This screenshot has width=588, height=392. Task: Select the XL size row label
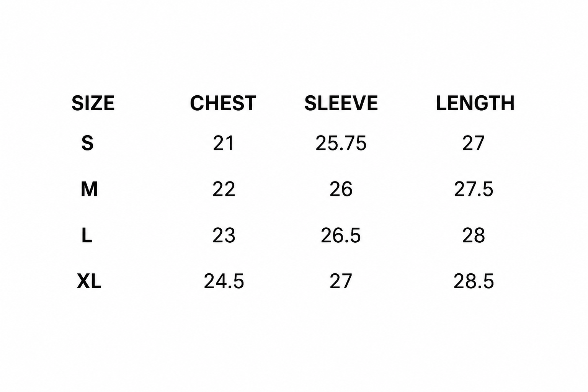pos(89,281)
